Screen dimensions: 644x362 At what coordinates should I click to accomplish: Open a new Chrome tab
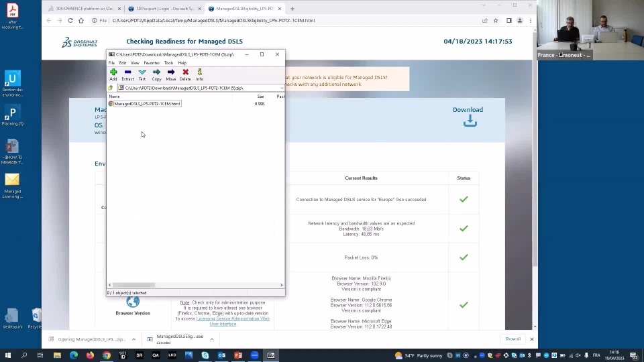(292, 9)
